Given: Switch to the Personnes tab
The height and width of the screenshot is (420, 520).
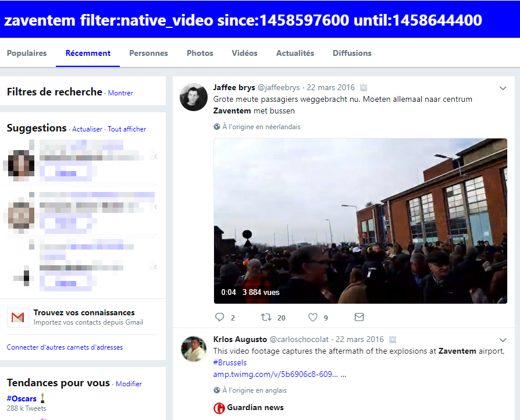Looking at the screenshot, I should (148, 53).
